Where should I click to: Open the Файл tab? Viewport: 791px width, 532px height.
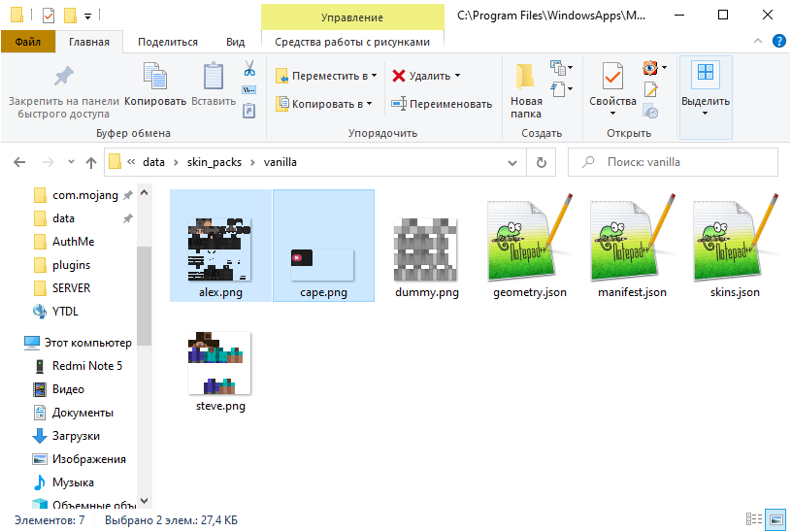(x=28, y=42)
